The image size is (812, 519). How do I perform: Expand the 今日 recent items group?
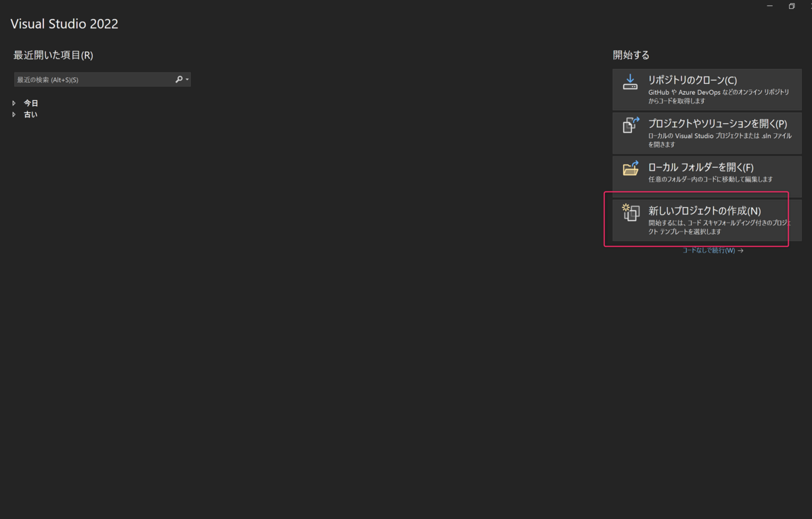tap(14, 103)
